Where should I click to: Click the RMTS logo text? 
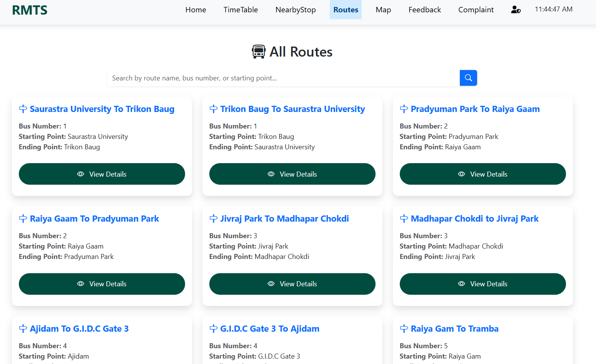coord(30,10)
